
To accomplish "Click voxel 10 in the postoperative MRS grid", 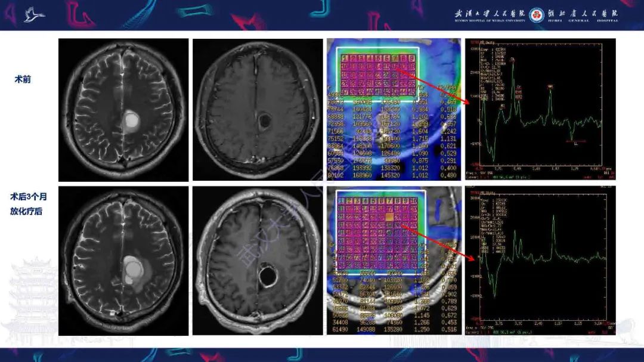I will (413, 200).
